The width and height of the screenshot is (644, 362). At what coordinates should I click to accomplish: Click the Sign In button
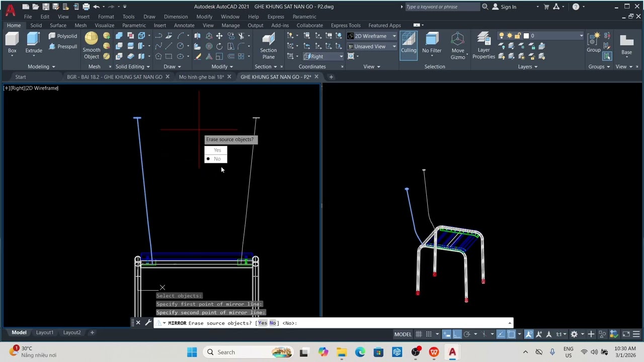(504, 7)
